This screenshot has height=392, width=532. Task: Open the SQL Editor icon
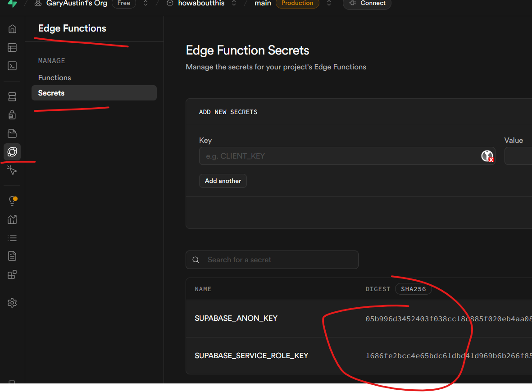tap(12, 66)
